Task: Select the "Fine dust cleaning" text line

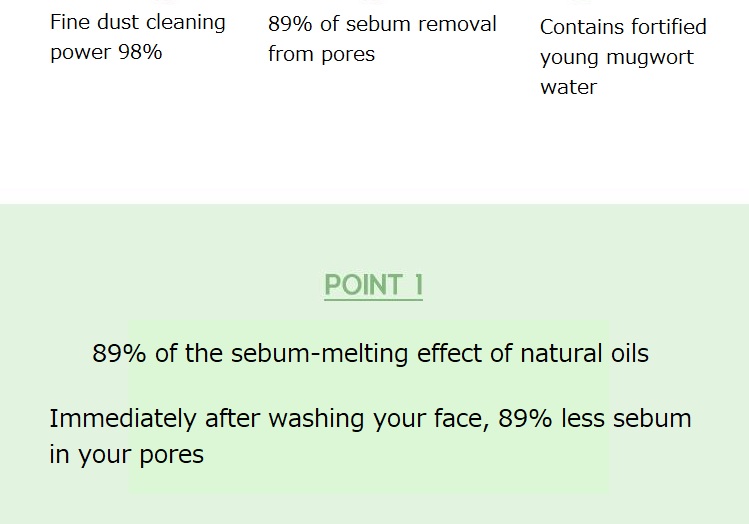Action: [x=138, y=22]
